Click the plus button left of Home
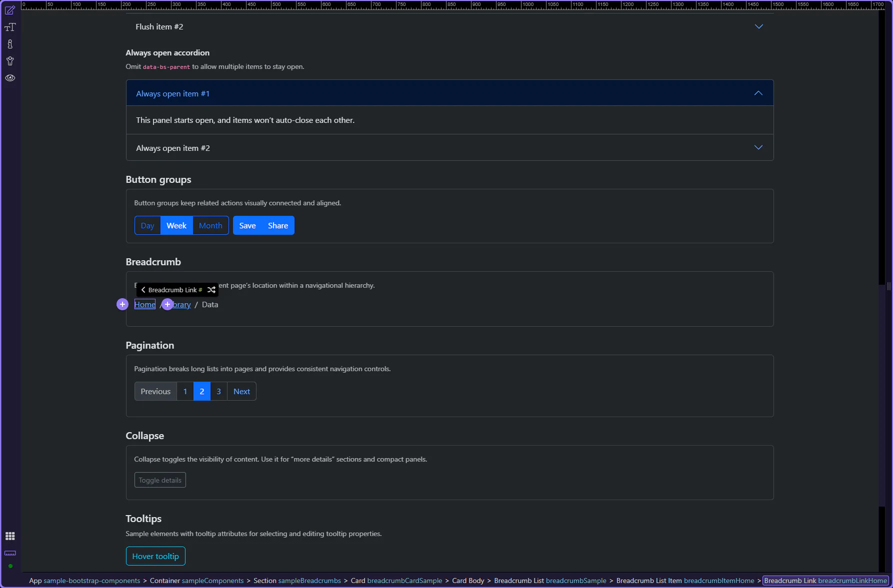The image size is (893, 588). [122, 304]
